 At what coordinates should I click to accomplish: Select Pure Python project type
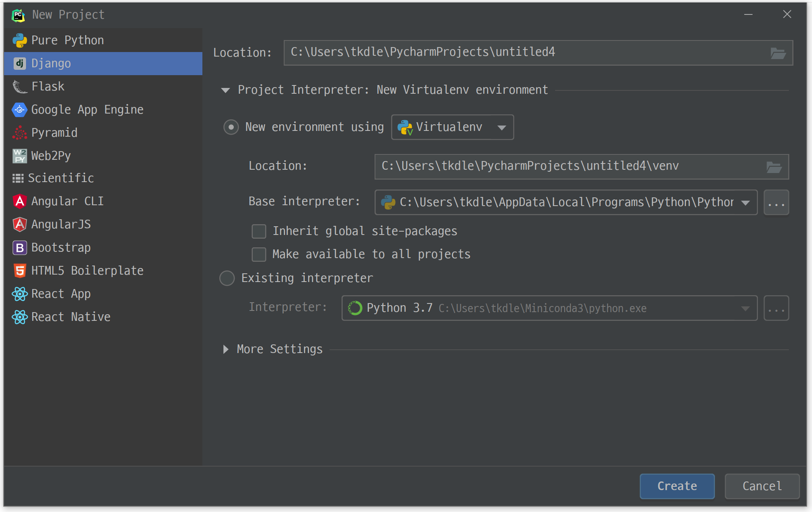point(67,40)
